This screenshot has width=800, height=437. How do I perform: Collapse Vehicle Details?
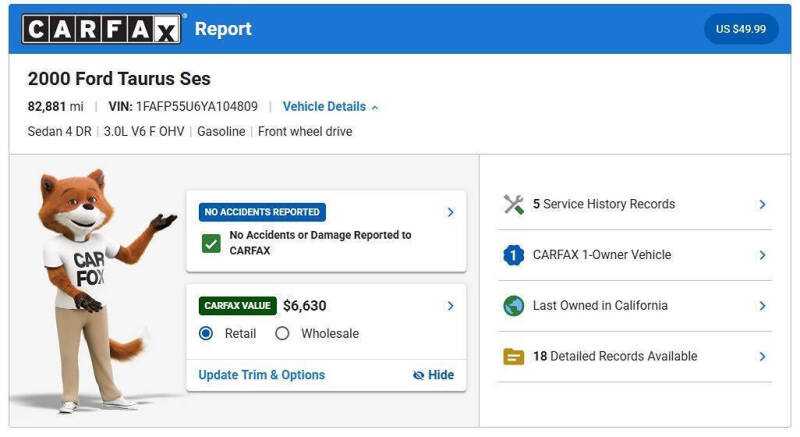331,107
